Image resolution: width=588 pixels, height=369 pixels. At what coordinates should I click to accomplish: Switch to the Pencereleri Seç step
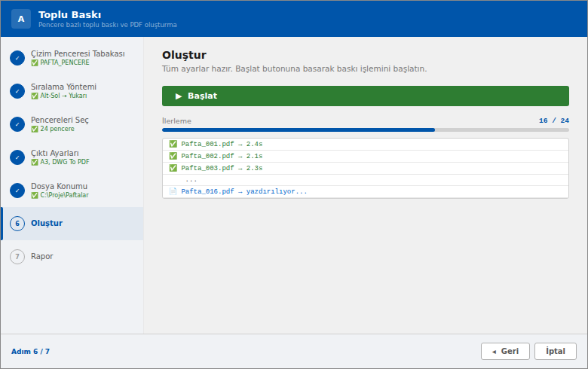pyautogui.click(x=72, y=124)
